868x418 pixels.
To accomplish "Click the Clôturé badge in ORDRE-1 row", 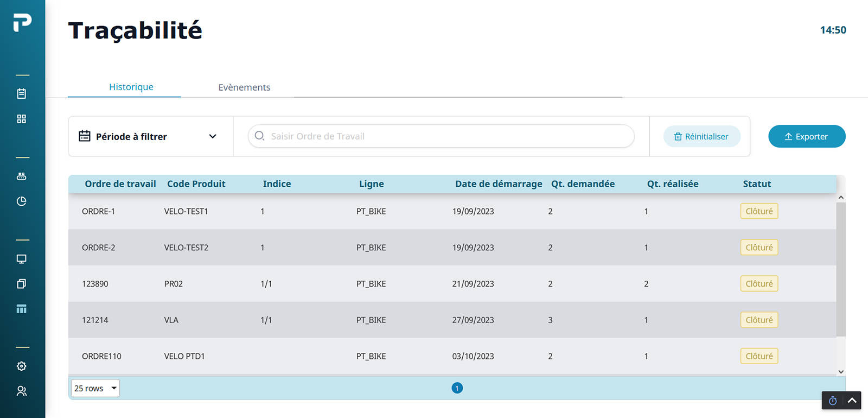I will 759,211.
